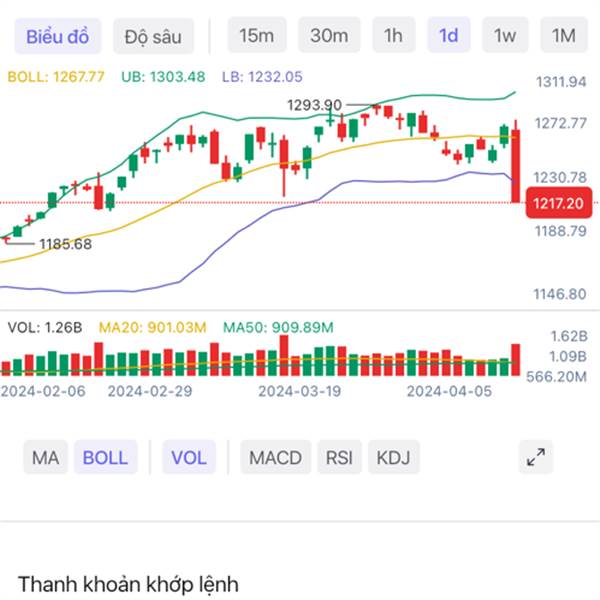Screen dimensions: 600x600
Task: Toggle the VOL indicator
Action: [188, 458]
